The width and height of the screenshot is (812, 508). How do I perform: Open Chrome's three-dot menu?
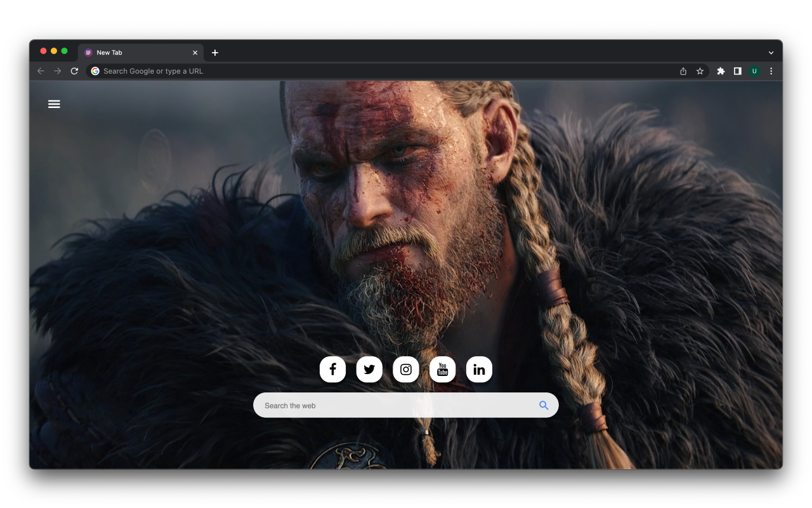tap(771, 71)
